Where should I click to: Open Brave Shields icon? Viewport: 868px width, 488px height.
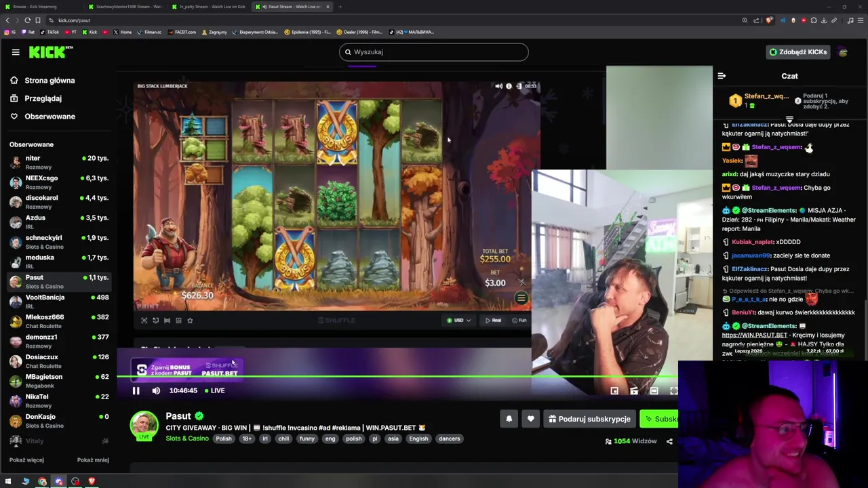click(769, 20)
